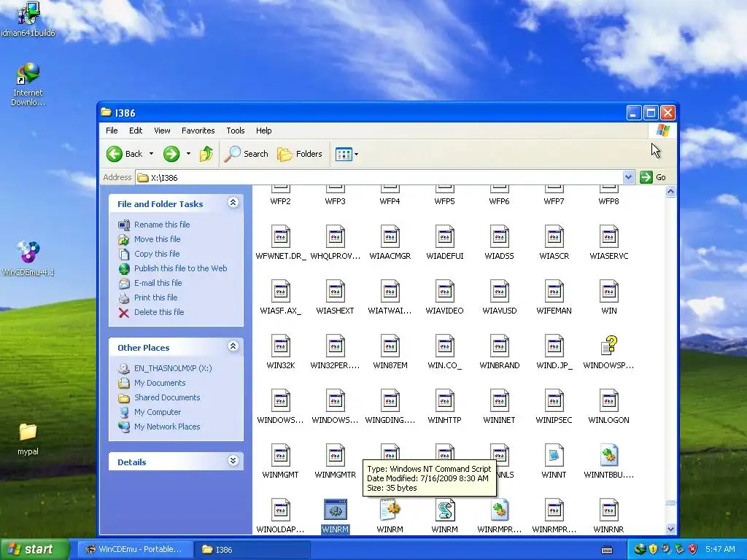Select the WINNTBBU... file icon
Screen dimensions: 747x560
pyautogui.click(x=609, y=456)
